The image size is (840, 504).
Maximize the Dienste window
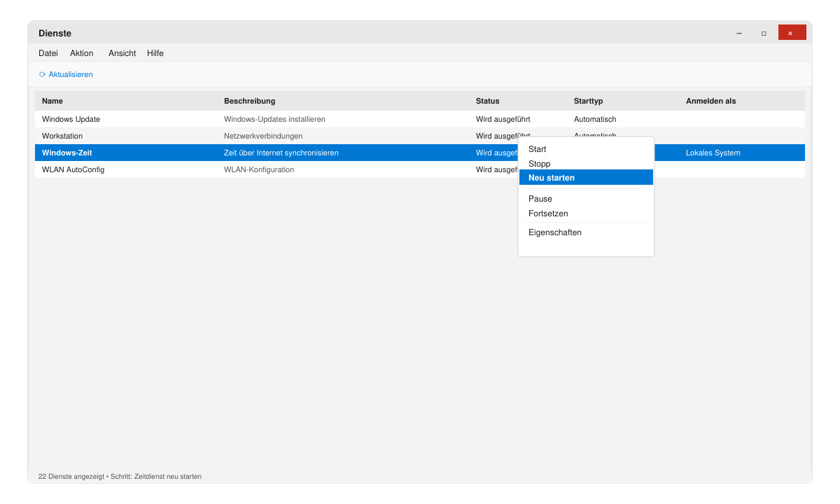click(764, 33)
